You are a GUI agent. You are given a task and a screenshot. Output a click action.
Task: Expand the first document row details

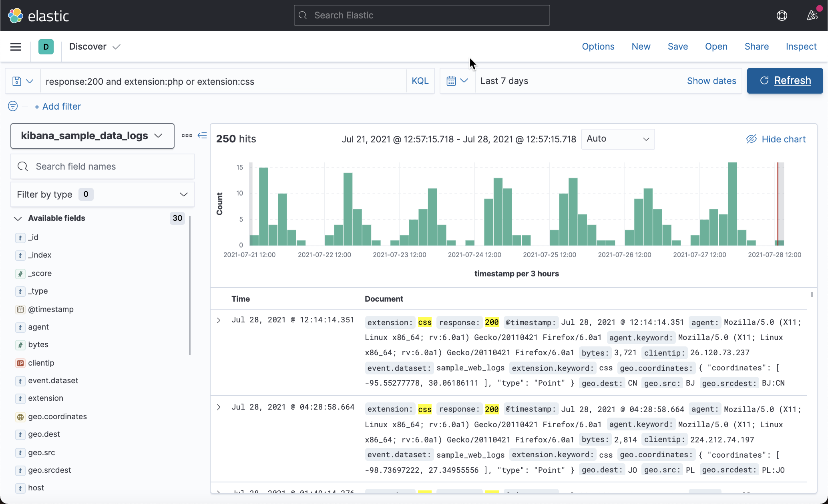(219, 320)
